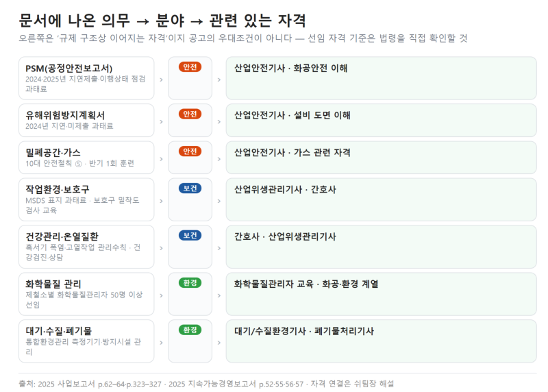Click the description '통합환경관리 측정기기·방지시설 관리'
This screenshot has width=548, height=392.
click(83, 347)
